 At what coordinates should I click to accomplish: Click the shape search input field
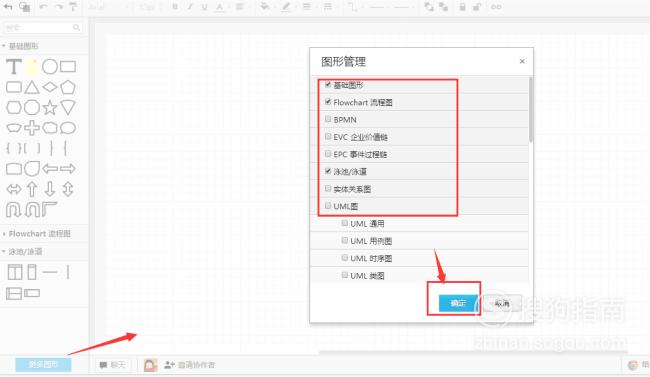[x=43, y=27]
